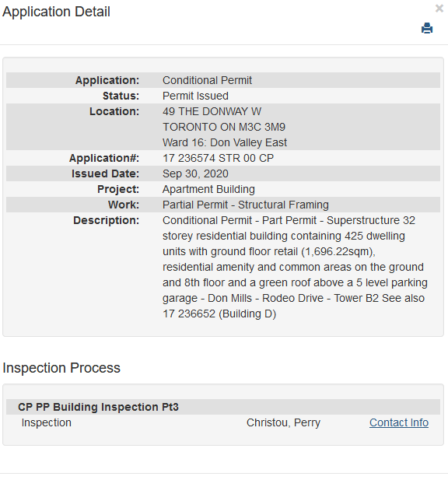Screen dimensions: 448x480
Task: Click the 49 THE DONWAY W address
Action: click(x=212, y=111)
